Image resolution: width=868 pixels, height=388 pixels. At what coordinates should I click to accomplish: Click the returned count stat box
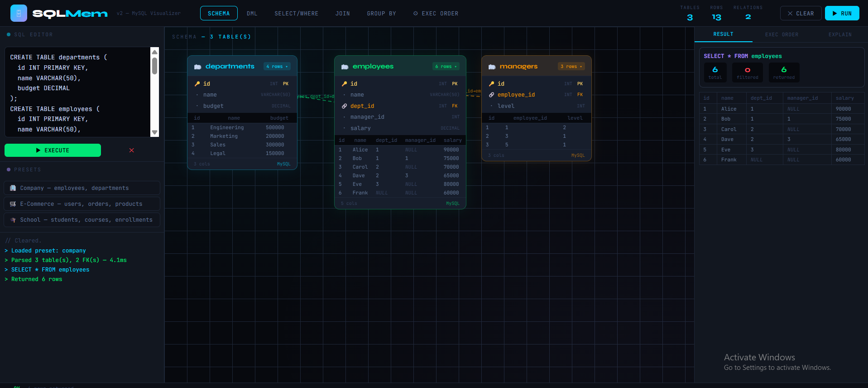784,73
